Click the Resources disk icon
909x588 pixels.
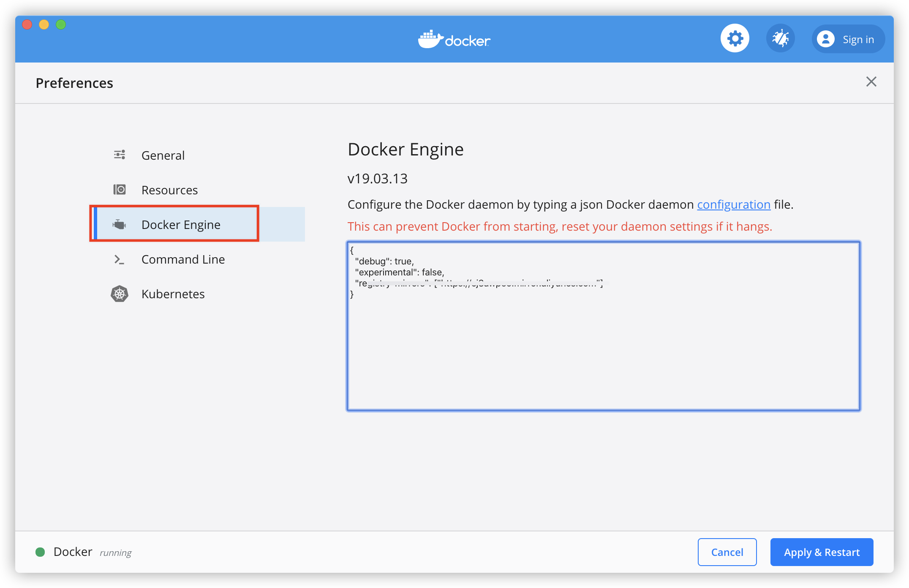(x=120, y=190)
